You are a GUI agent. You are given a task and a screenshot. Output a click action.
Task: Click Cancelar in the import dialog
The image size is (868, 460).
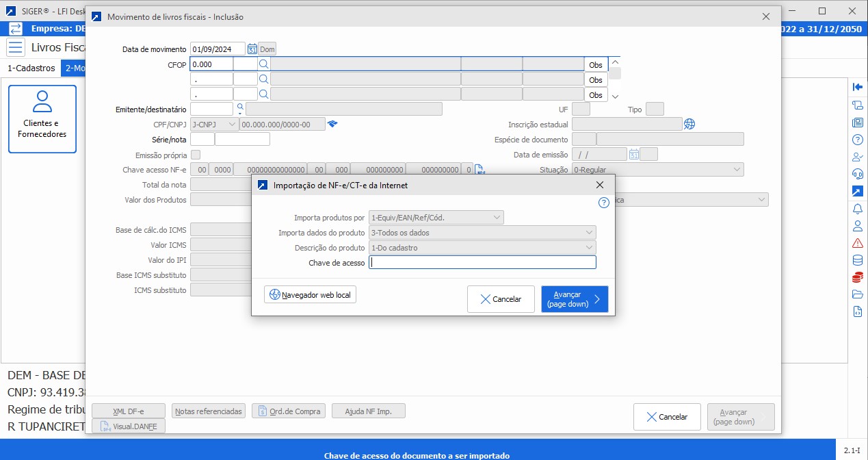501,299
